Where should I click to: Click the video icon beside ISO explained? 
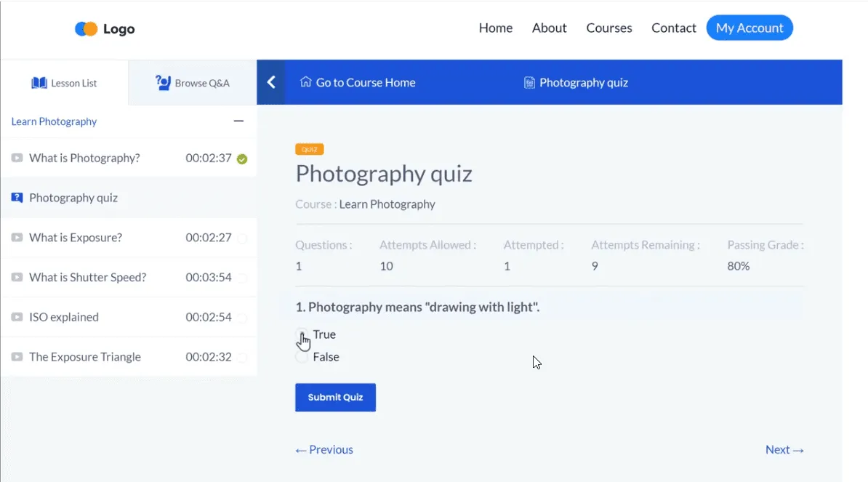click(x=17, y=317)
